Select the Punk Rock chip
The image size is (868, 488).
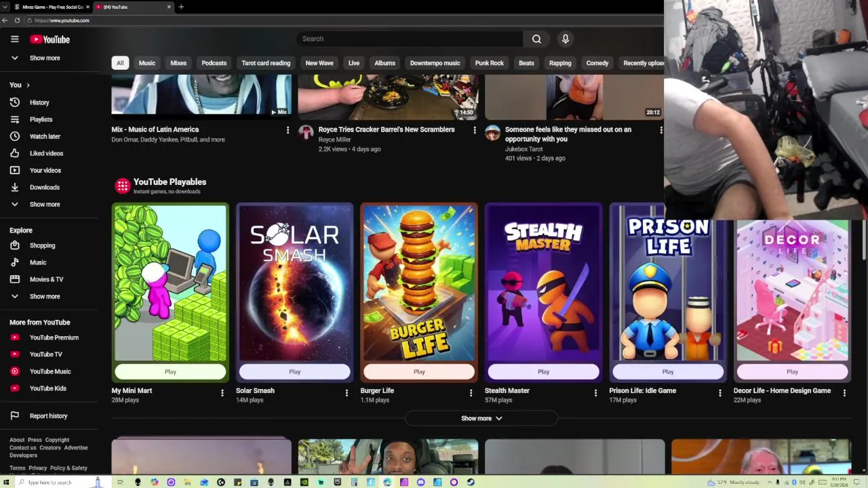tap(490, 63)
